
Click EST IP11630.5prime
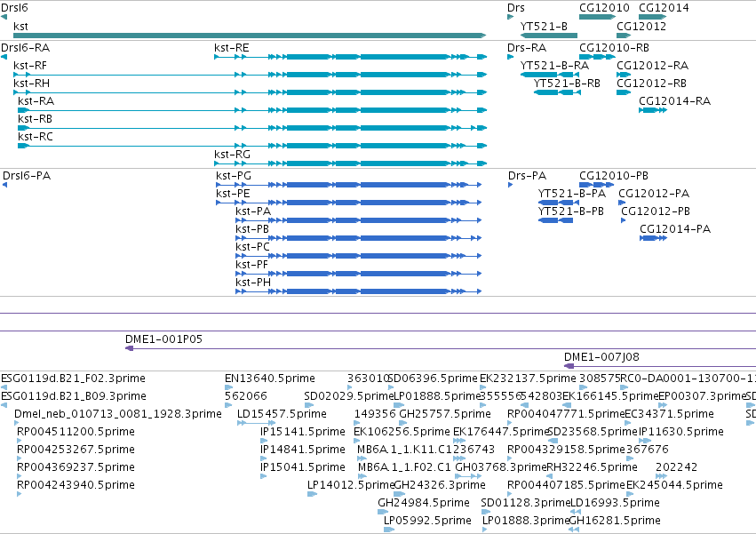646,441
